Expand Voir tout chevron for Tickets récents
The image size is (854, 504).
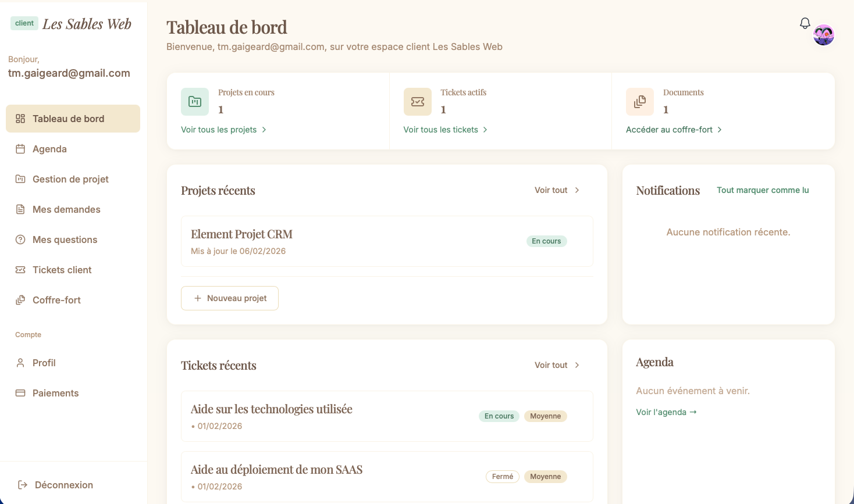(577, 365)
